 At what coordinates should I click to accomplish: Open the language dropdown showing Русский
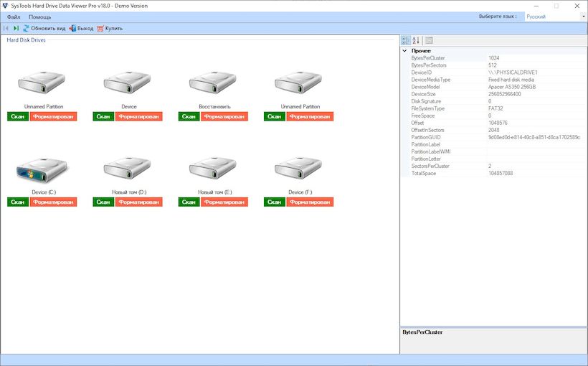[556, 17]
